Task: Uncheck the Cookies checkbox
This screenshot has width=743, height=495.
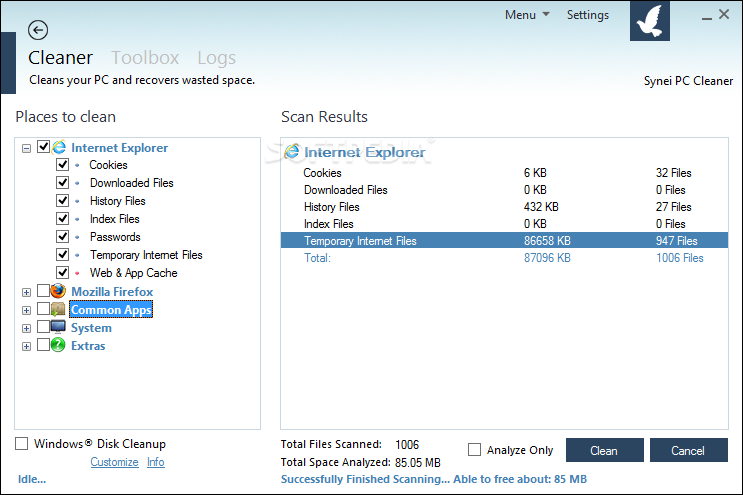Action: coord(63,165)
